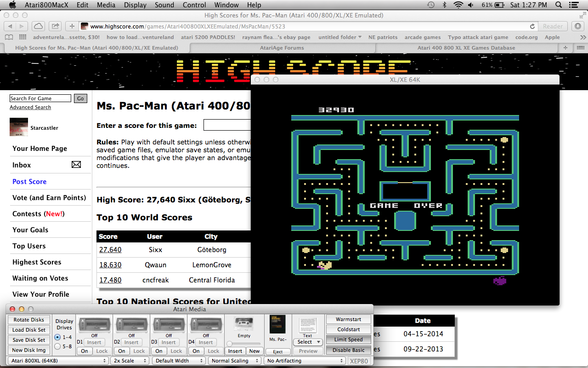
Task: Click the cassette position slider
Action: [243, 344]
